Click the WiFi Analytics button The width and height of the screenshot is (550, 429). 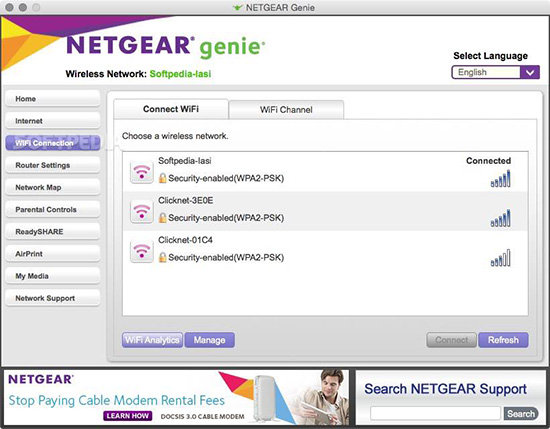(x=152, y=340)
